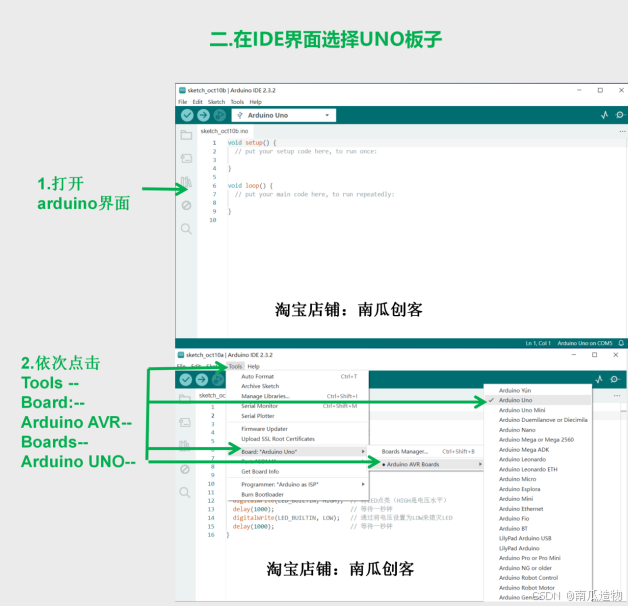Open Serial Plotter icon in upper IDE toolbar

point(604,115)
